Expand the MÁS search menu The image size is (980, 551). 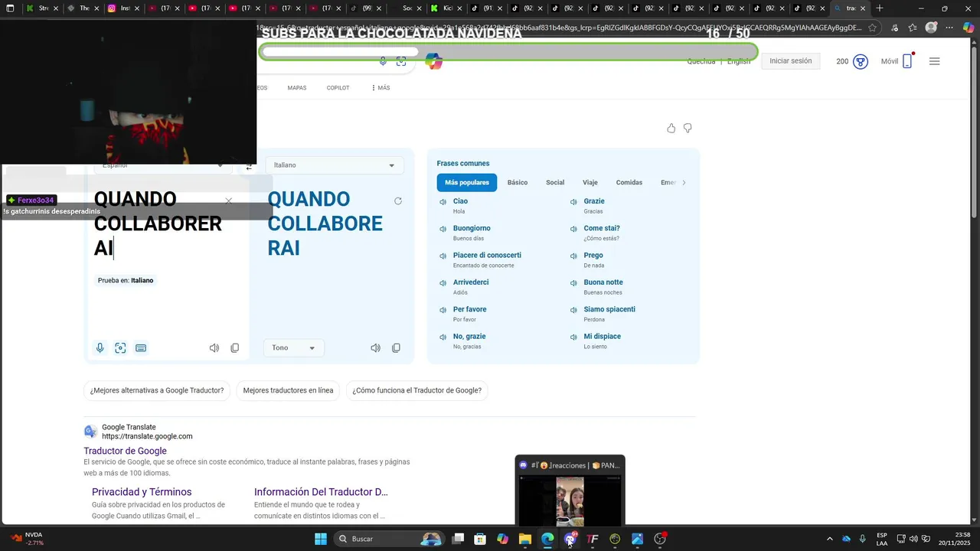coord(381,88)
